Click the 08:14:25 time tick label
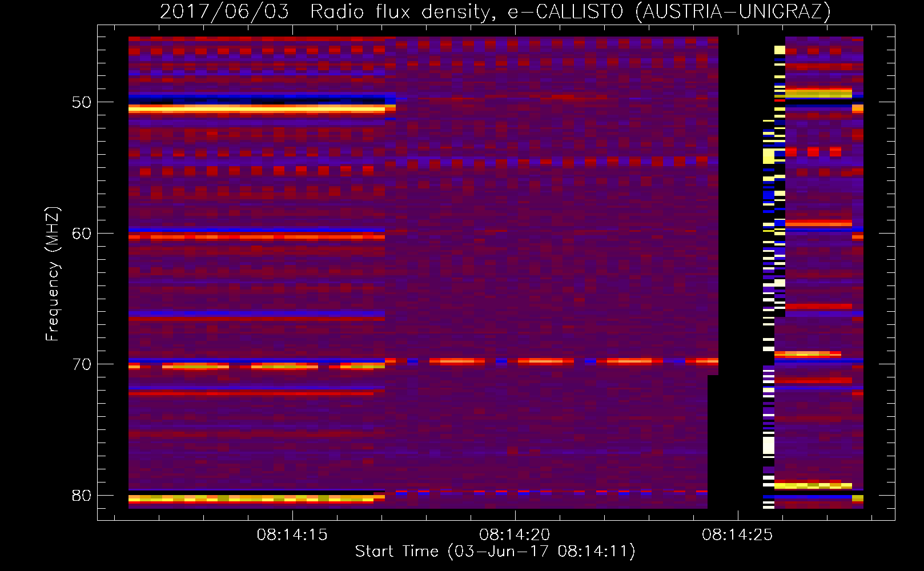 737,535
